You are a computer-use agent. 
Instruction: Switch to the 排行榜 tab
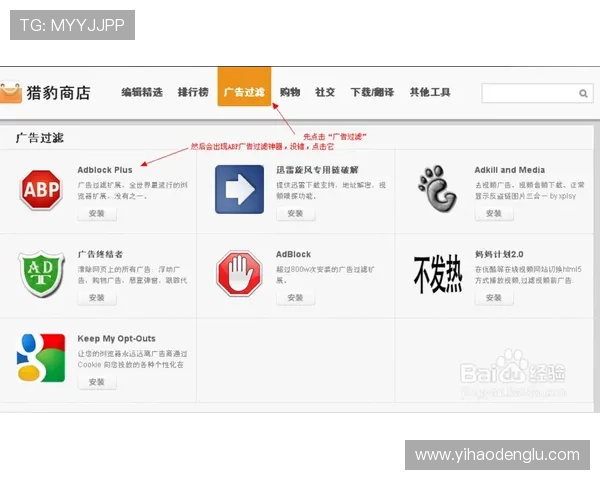point(193,92)
